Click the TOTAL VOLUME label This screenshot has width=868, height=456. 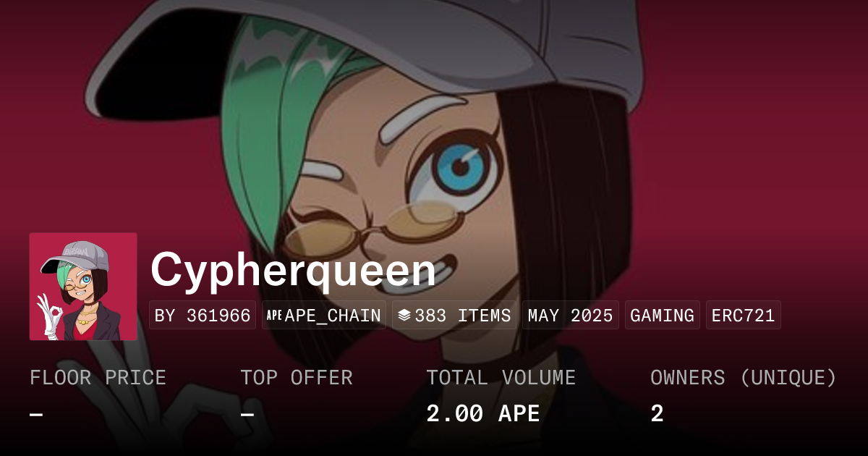501,378
